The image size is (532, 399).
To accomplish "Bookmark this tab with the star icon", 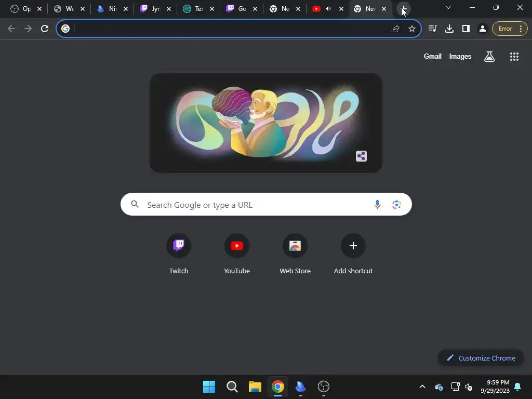I will point(412,29).
